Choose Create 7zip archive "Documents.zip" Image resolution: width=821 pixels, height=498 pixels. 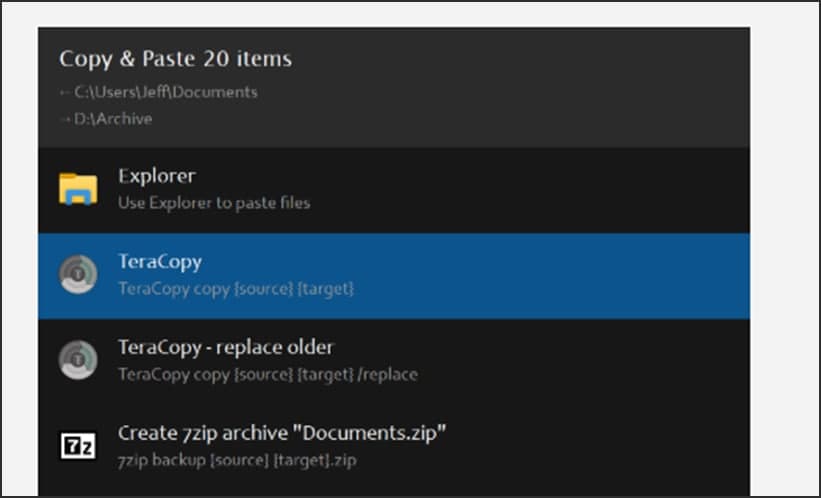[281, 433]
